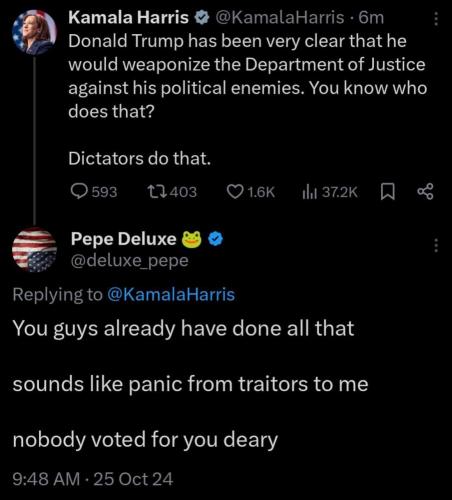The image size is (452, 500).
Task: Open more options menu on Pepe Deluxe reply
Action: click(436, 245)
